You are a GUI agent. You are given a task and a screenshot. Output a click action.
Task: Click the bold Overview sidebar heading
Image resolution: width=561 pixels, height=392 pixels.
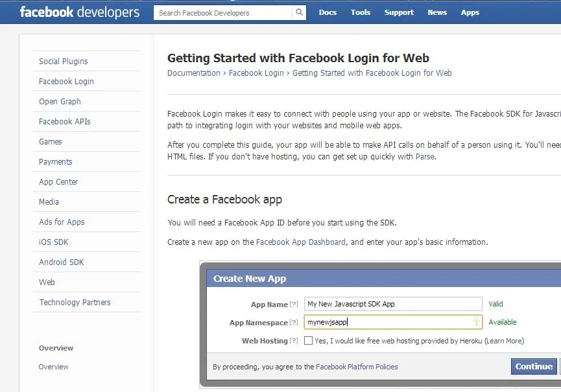56,348
